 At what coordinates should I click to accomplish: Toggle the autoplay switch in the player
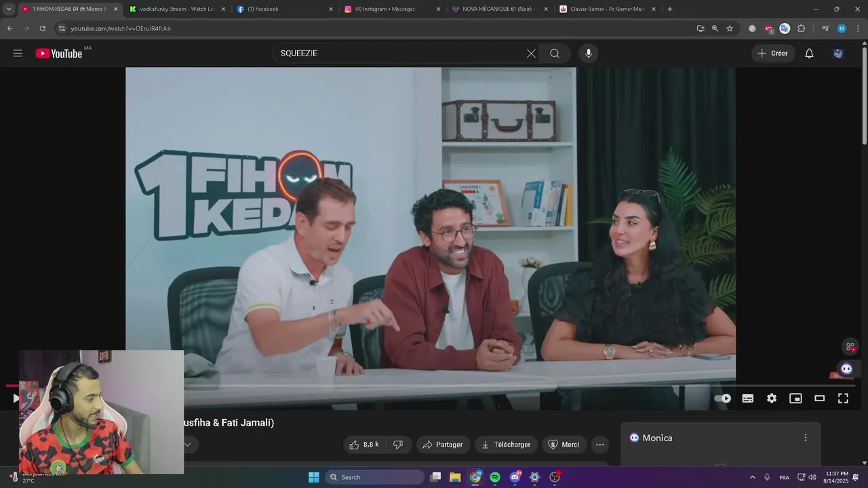click(x=724, y=399)
